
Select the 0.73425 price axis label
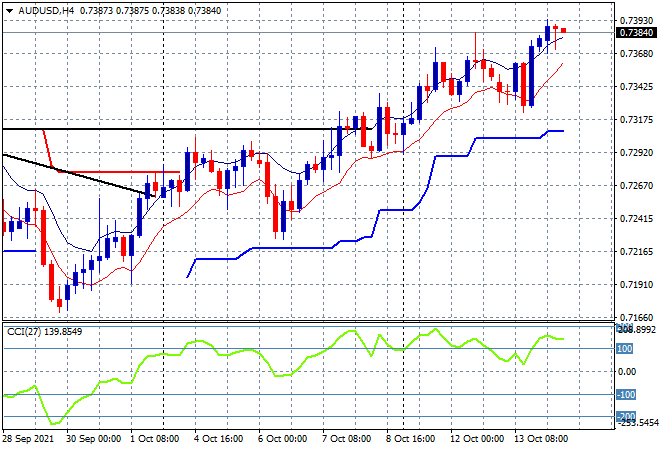(637, 87)
